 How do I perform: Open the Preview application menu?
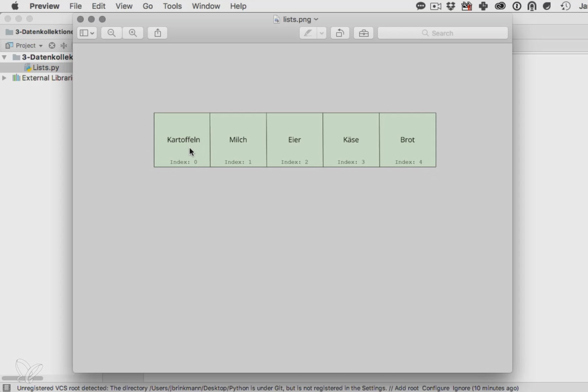pyautogui.click(x=45, y=6)
